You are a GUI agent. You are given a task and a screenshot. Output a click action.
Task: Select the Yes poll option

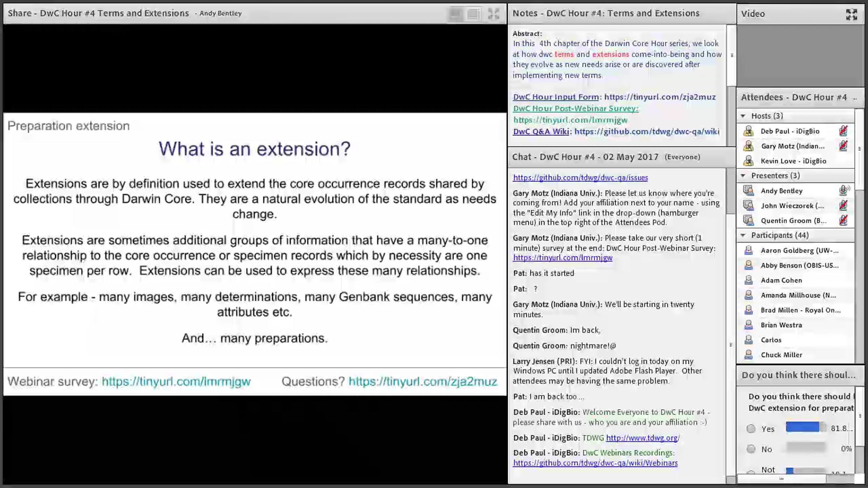coord(751,429)
